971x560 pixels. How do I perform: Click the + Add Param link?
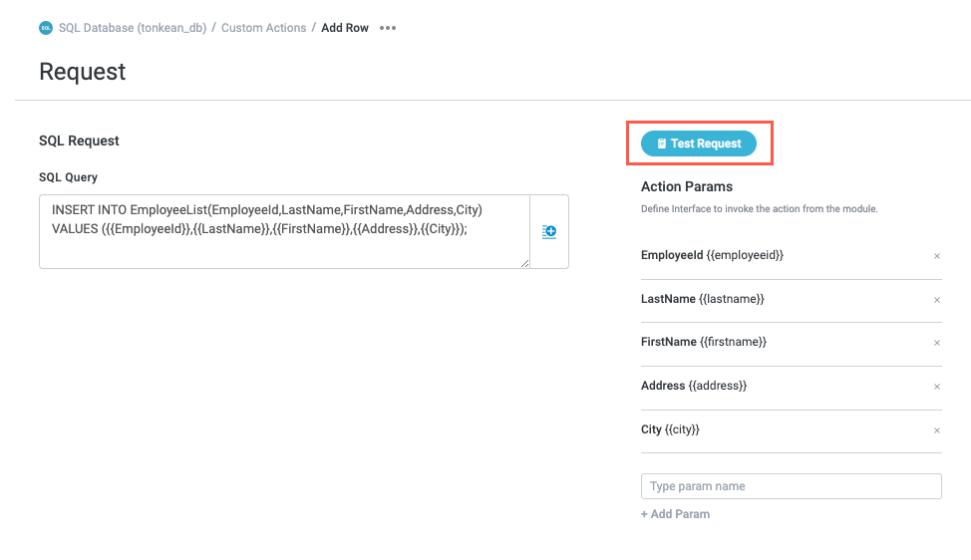(675, 514)
